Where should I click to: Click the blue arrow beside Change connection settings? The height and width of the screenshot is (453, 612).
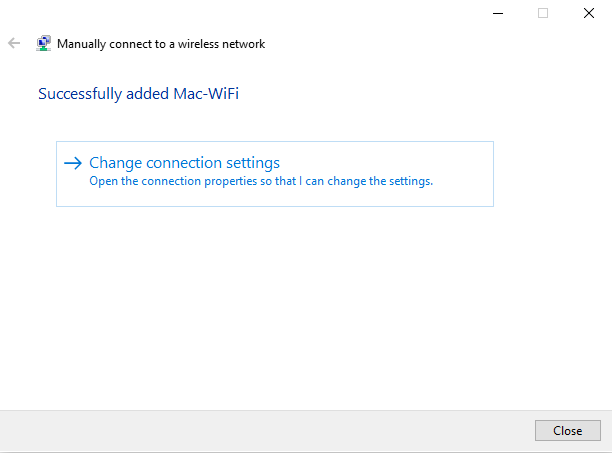coord(72,163)
